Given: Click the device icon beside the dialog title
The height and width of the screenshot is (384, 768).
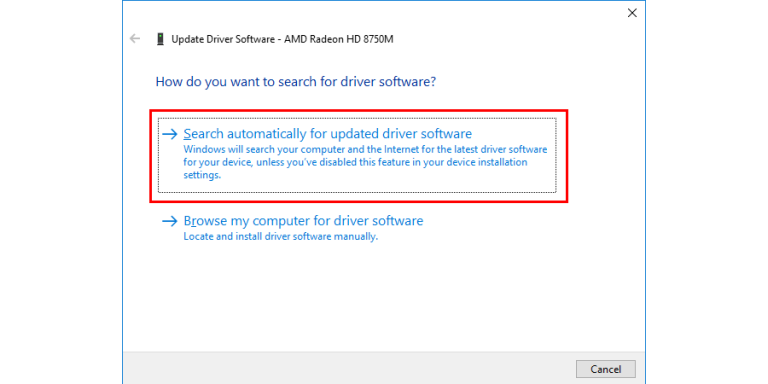Looking at the screenshot, I should point(160,39).
